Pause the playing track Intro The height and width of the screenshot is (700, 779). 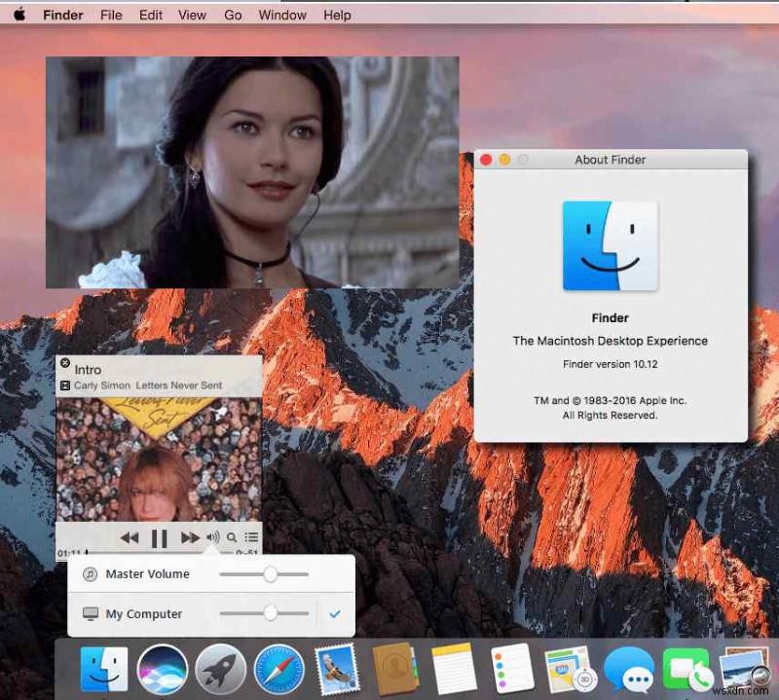(x=159, y=535)
